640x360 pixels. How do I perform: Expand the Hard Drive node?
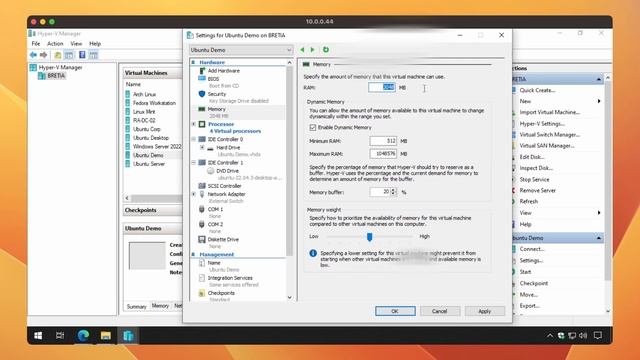click(x=202, y=148)
